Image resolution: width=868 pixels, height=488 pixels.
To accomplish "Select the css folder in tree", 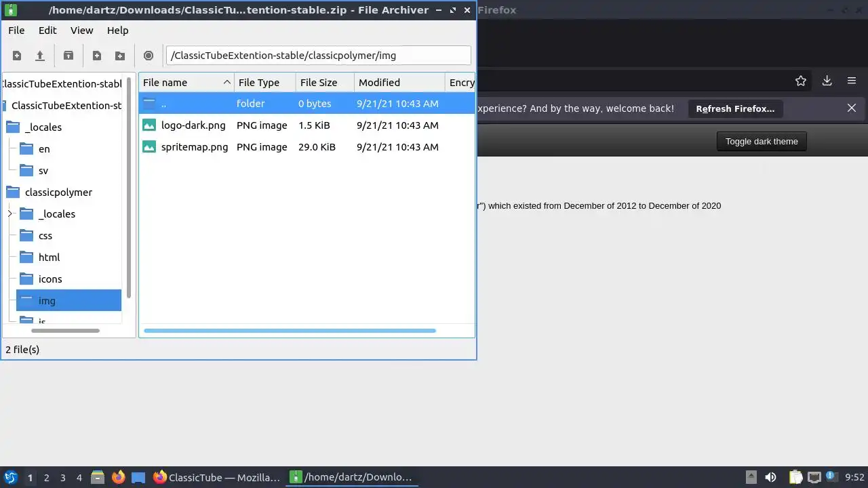I will tap(36, 236).
